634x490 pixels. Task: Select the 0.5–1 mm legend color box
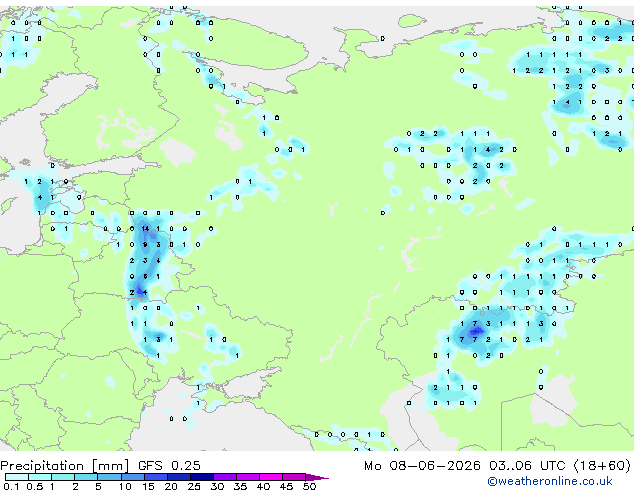tap(40, 477)
